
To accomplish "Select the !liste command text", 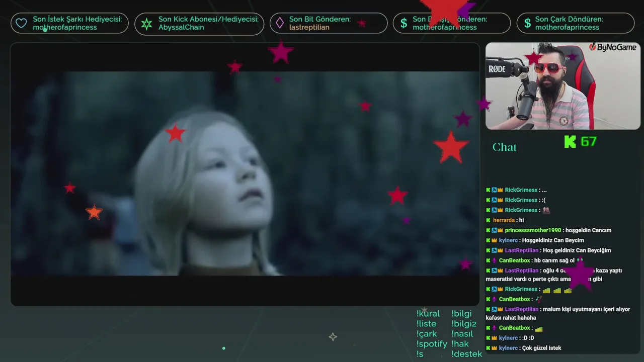I will tap(427, 324).
